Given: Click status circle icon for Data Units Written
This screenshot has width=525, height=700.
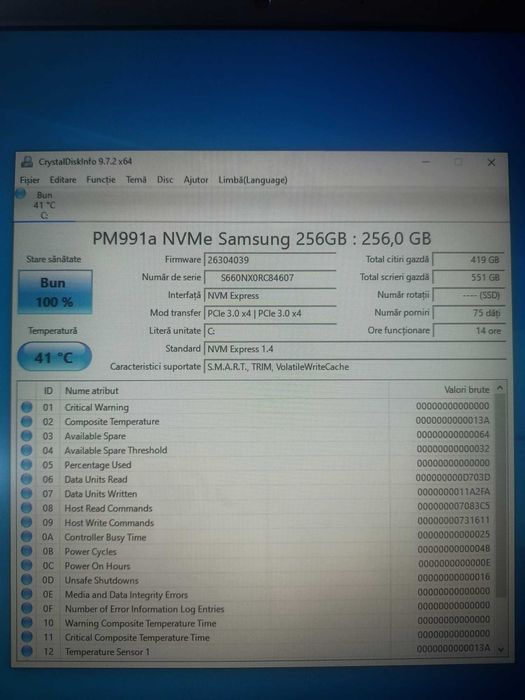Looking at the screenshot, I should pyautogui.click(x=27, y=494).
